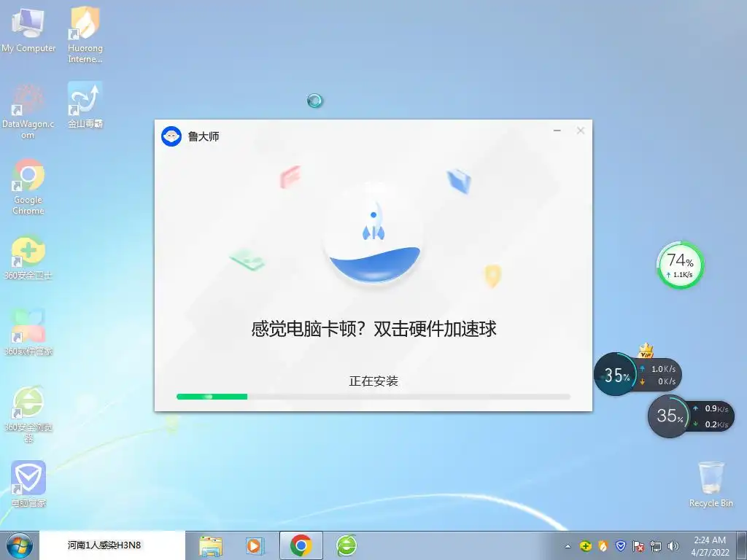This screenshot has width=747, height=560.
Task: Click the green 74% acceleration ball
Action: pos(681,265)
